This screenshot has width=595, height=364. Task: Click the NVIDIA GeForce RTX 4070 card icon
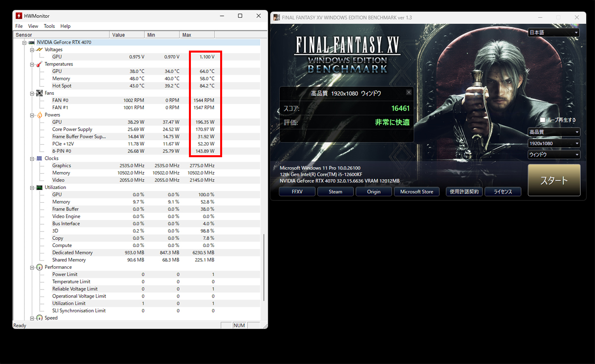31,42
